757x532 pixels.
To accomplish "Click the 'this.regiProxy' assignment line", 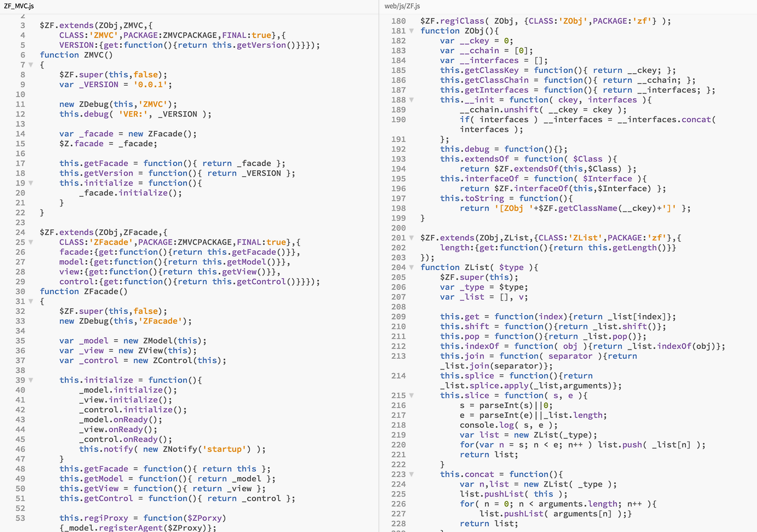I will coord(143,518).
